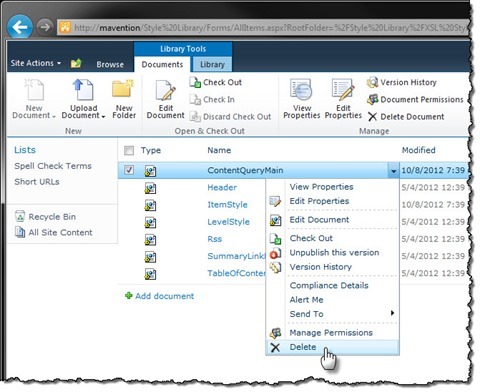Click the green plus Add document icon

128,296
